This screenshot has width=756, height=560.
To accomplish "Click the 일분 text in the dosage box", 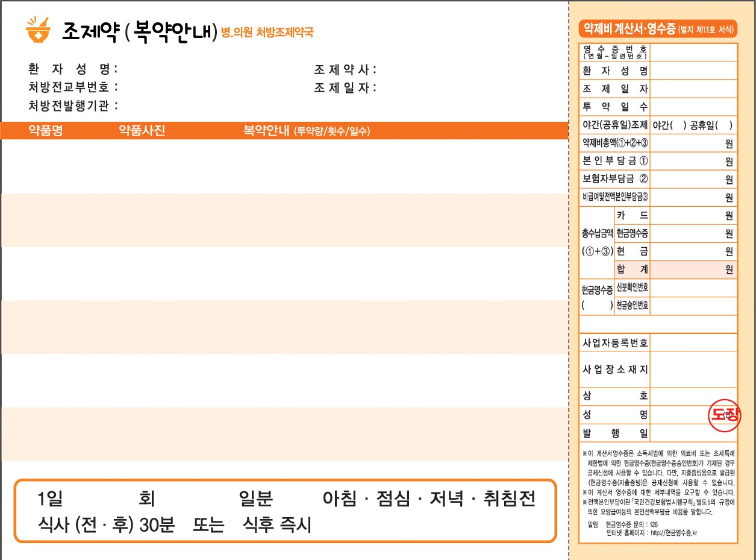I will (256, 499).
